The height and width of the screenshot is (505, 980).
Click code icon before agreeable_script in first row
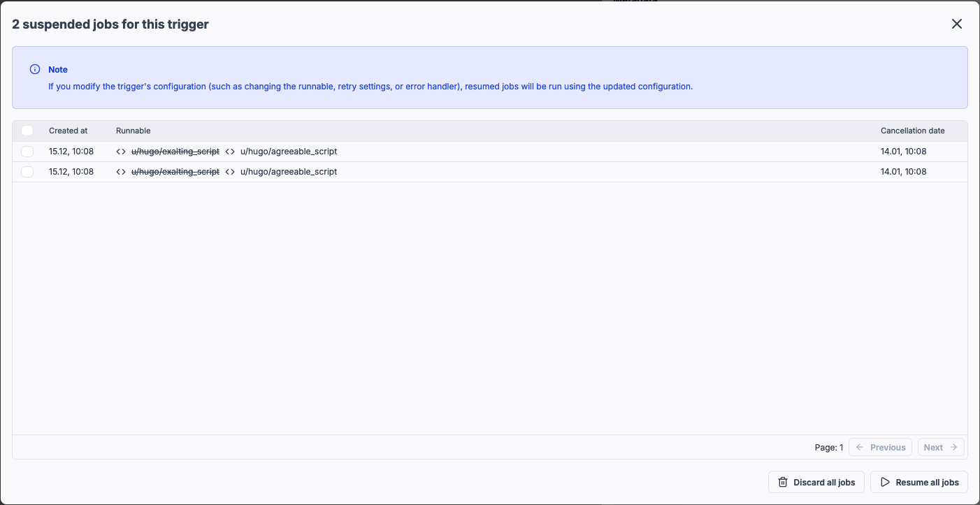[x=230, y=152]
